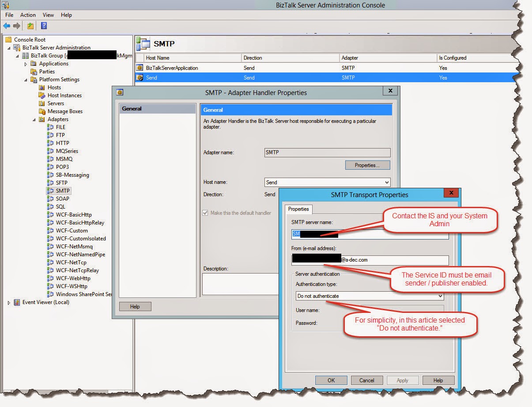Open the View menu
Image resolution: width=532 pixels, height=407 pixels.
(x=49, y=15)
